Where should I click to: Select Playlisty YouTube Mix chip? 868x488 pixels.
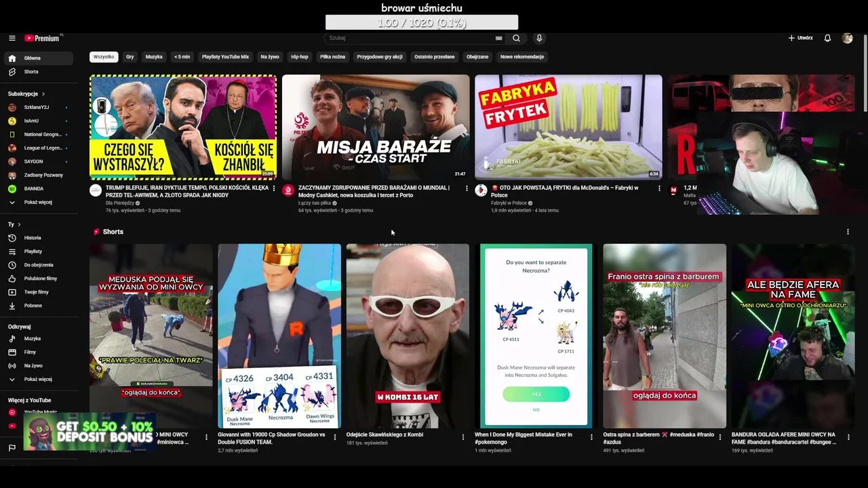coord(225,57)
